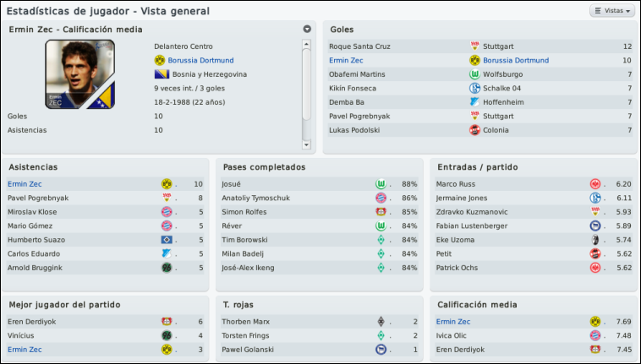Viewport: 641px width, 364px height.
Task: Select Ermin Zec in the Asistencias table
Action: [x=25, y=184]
